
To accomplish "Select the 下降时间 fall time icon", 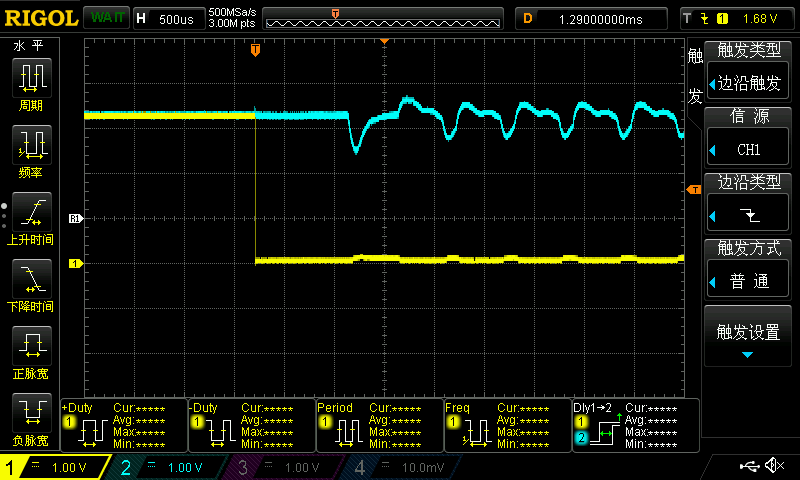I will point(32,279).
